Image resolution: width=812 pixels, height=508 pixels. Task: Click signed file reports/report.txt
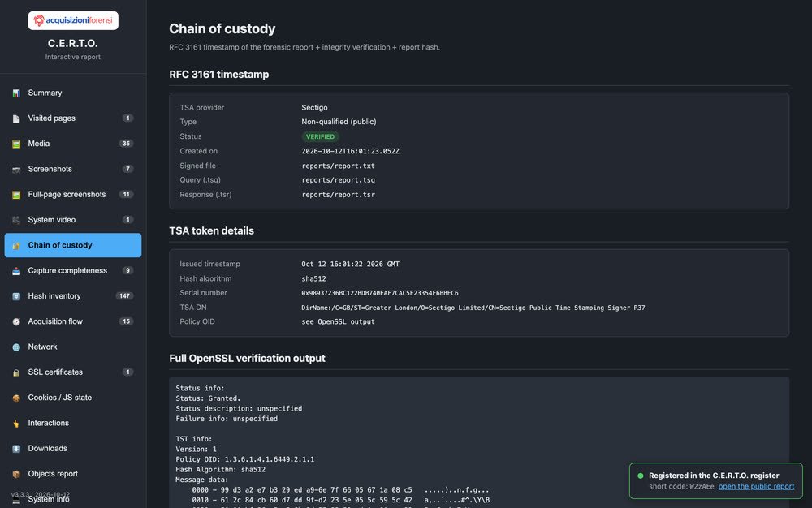tap(338, 166)
